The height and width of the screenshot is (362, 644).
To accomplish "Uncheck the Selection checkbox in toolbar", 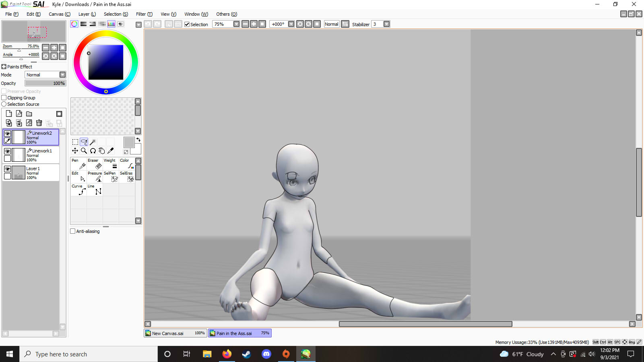I will (x=187, y=24).
